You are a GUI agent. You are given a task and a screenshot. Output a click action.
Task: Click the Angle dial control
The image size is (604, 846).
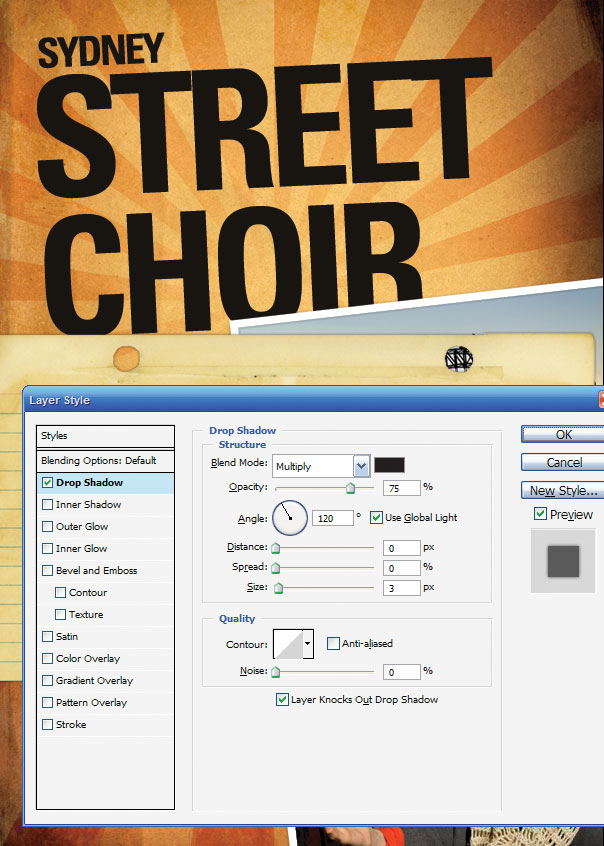[290, 518]
